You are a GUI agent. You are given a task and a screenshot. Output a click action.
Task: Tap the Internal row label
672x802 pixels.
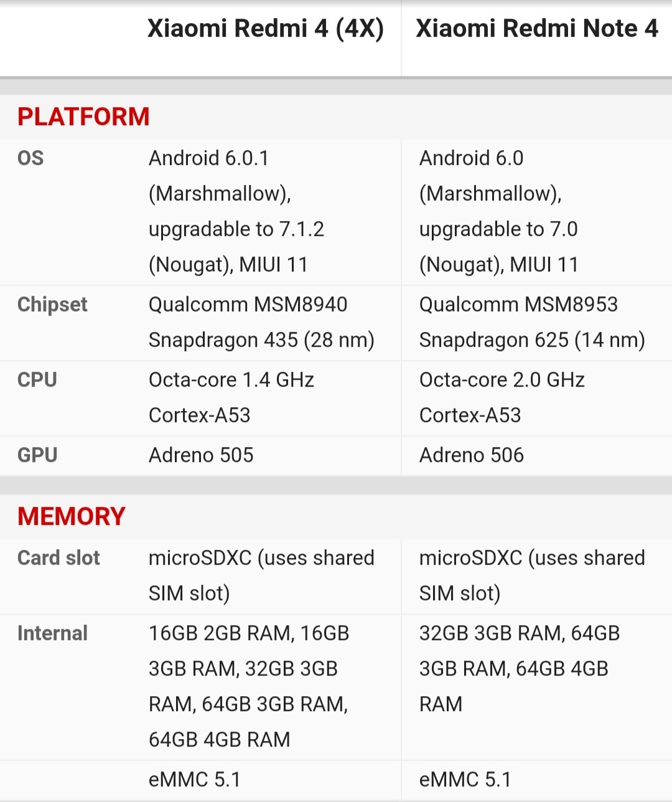[52, 633]
